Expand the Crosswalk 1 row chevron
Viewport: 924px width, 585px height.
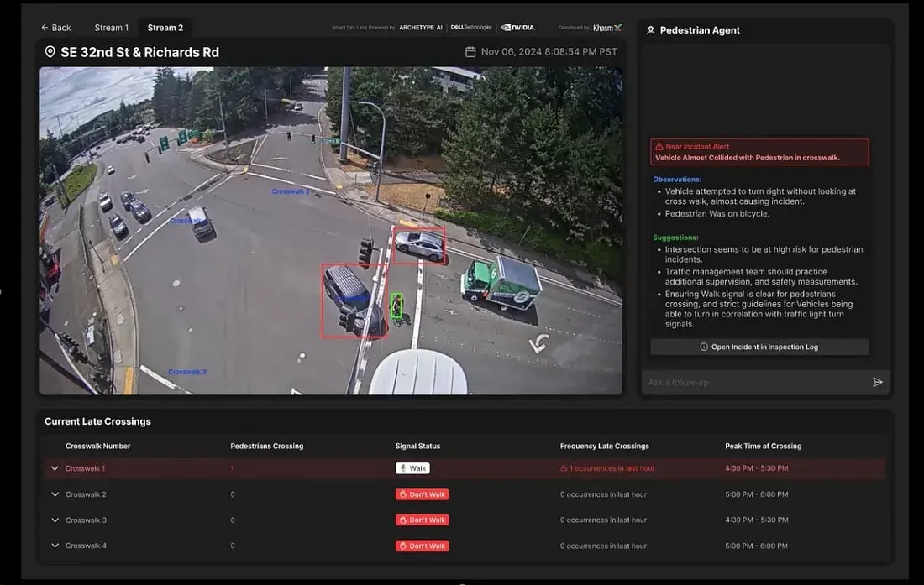click(55, 468)
